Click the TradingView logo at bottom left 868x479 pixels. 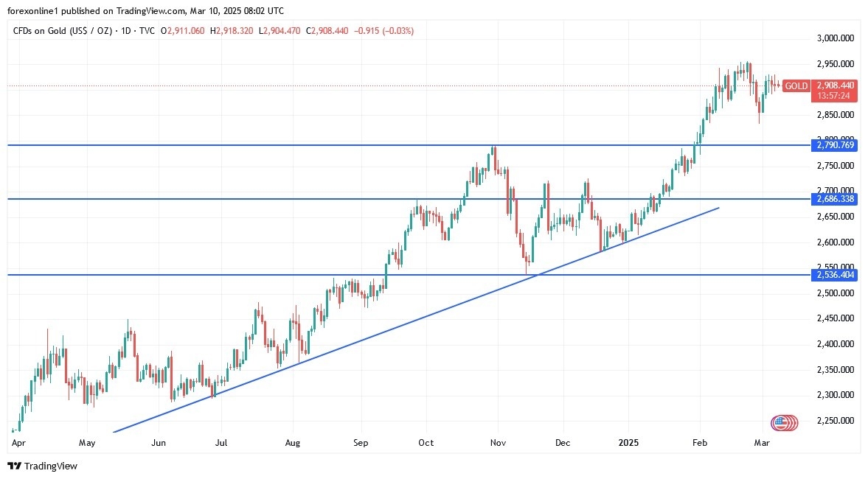(x=43, y=466)
